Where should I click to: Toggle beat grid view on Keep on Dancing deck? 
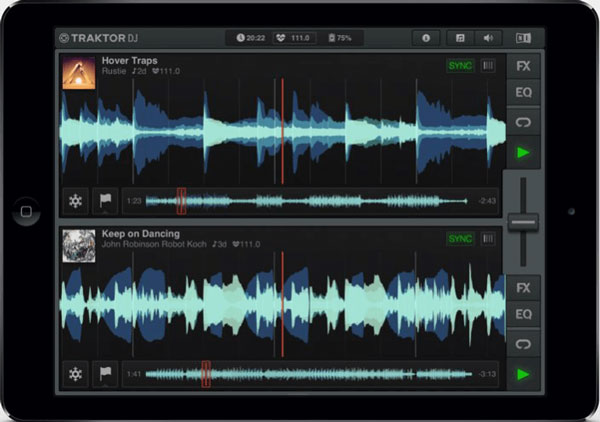488,239
